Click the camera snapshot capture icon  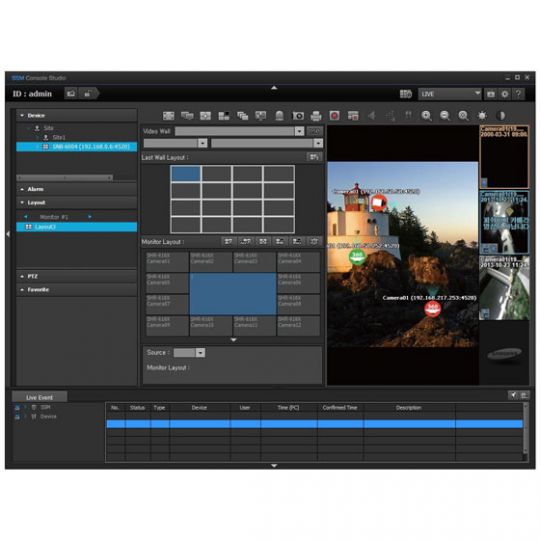pyautogui.click(x=298, y=116)
